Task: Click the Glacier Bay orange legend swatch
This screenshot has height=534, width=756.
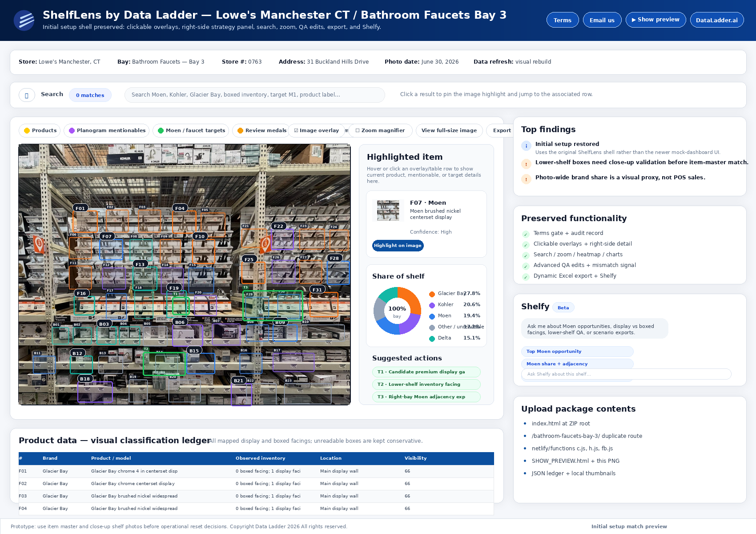Action: (432, 294)
